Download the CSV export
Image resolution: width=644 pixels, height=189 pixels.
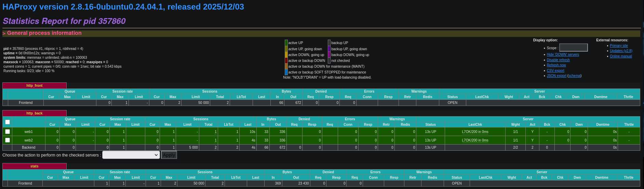[x=555, y=70]
